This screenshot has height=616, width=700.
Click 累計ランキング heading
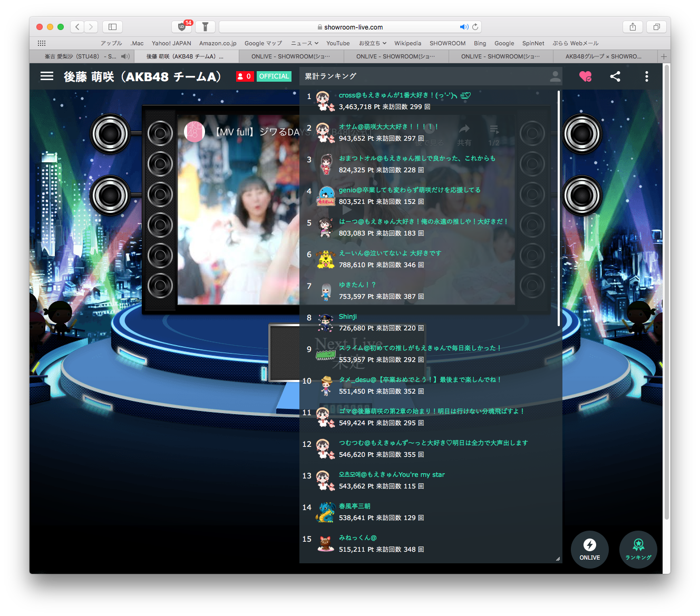click(x=330, y=76)
